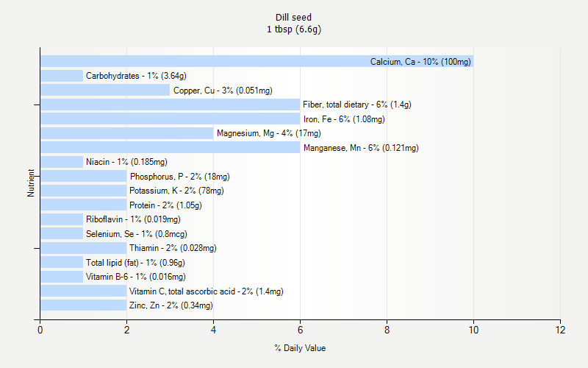Click the bar left of Potassium label
Image resolution: width=588 pixels, height=368 pixels.
84,191
